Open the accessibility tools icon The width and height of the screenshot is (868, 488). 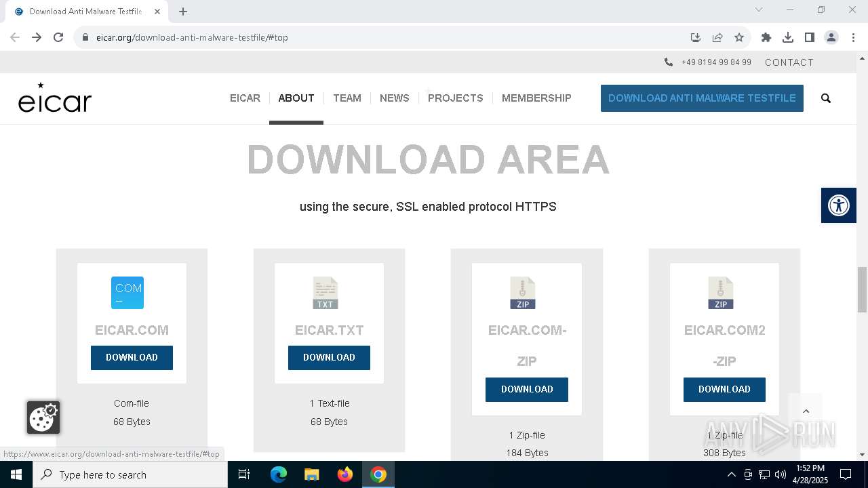(x=839, y=205)
